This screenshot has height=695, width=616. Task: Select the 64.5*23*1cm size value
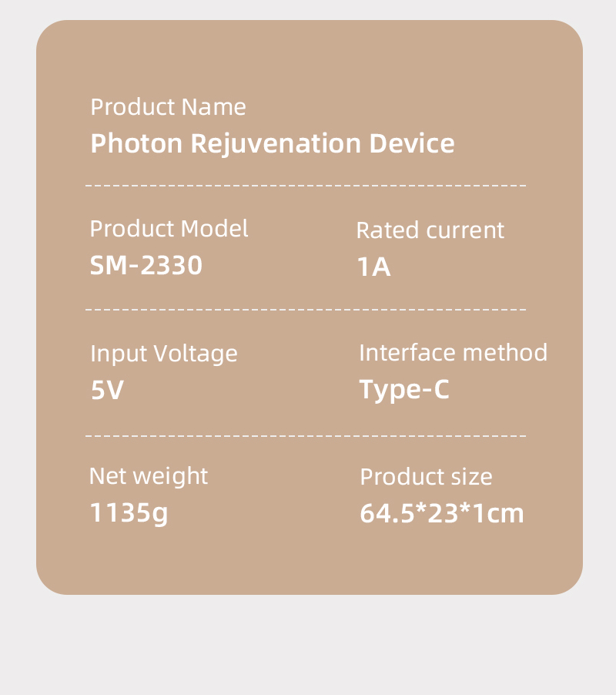pos(441,513)
